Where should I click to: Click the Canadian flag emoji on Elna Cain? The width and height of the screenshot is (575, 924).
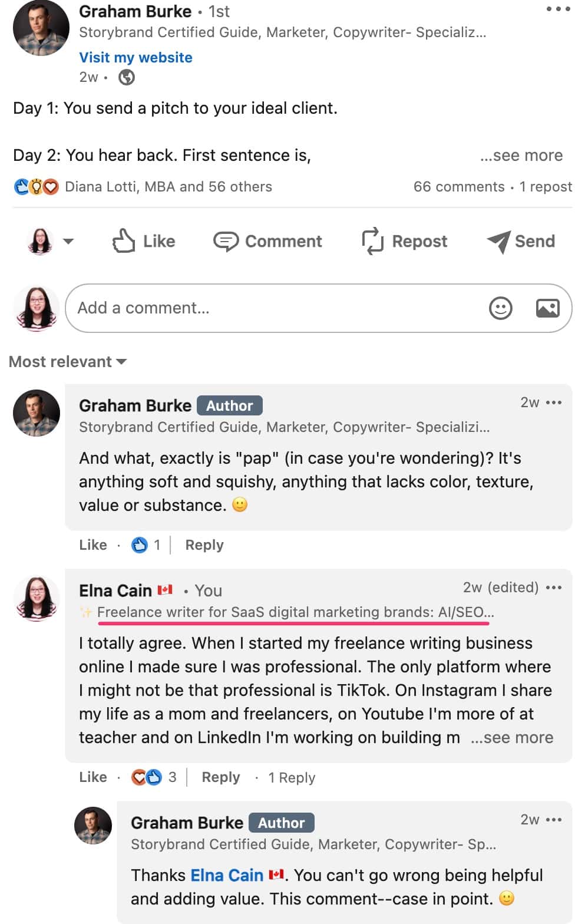point(165,589)
